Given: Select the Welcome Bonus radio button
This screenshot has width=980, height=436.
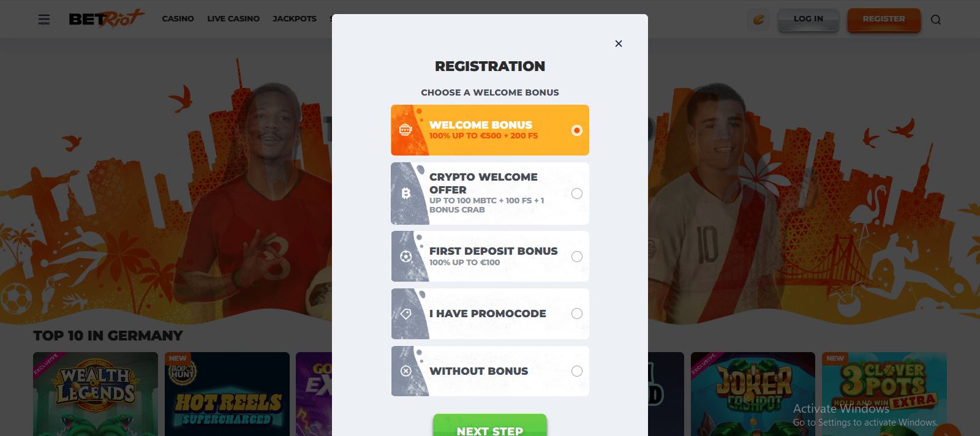Looking at the screenshot, I should (x=576, y=130).
